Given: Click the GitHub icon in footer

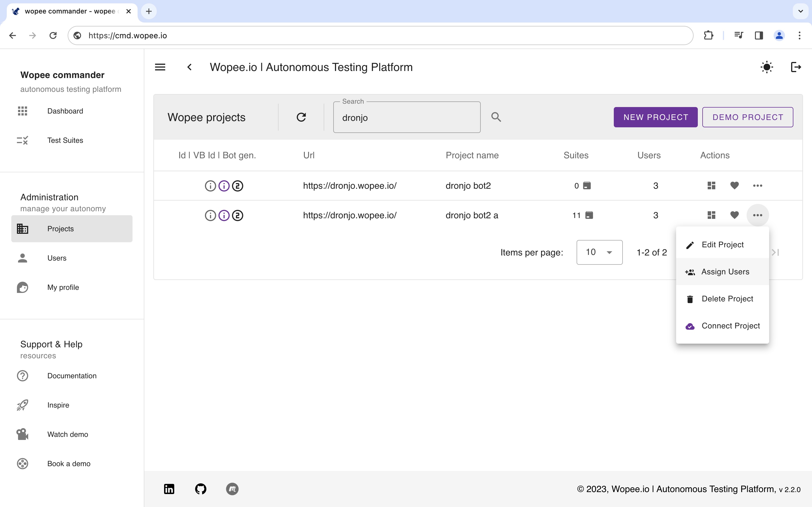Looking at the screenshot, I should (201, 489).
